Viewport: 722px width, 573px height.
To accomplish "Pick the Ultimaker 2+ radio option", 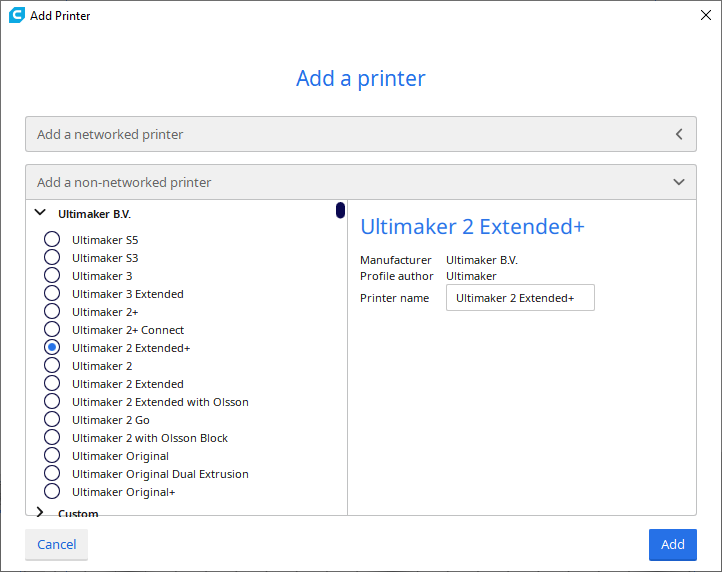I will tap(52, 312).
